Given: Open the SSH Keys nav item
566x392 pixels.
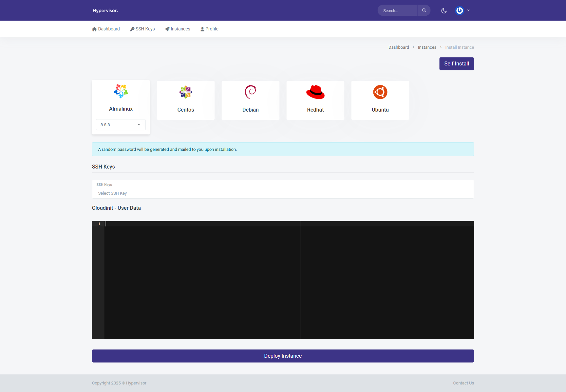Looking at the screenshot, I should 142,29.
